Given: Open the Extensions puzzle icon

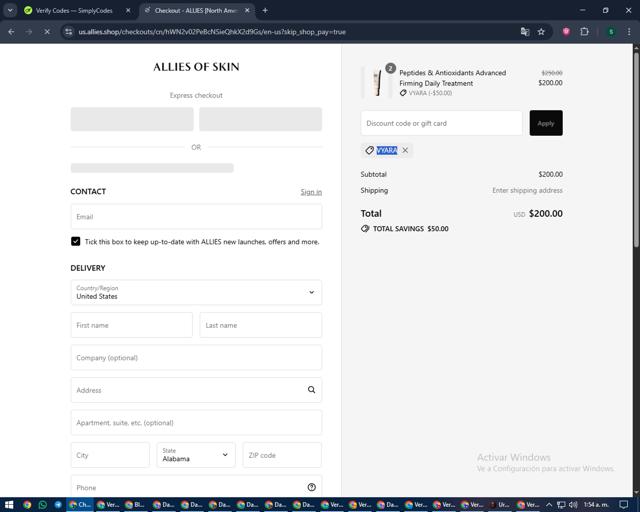Looking at the screenshot, I should pos(584,32).
